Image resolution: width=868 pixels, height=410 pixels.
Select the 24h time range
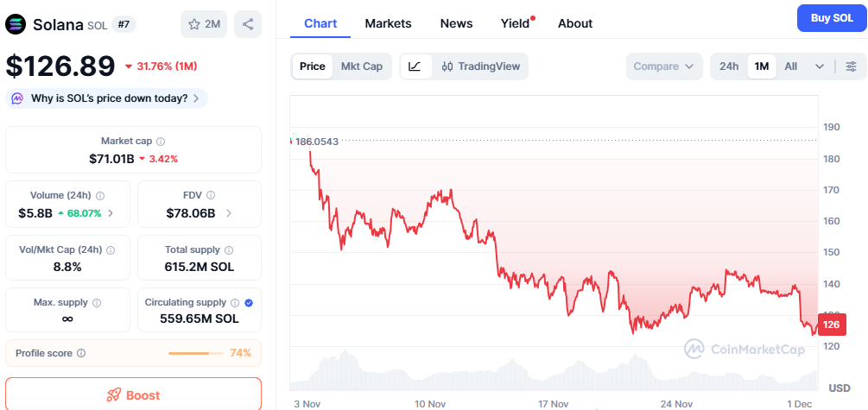[x=729, y=66]
